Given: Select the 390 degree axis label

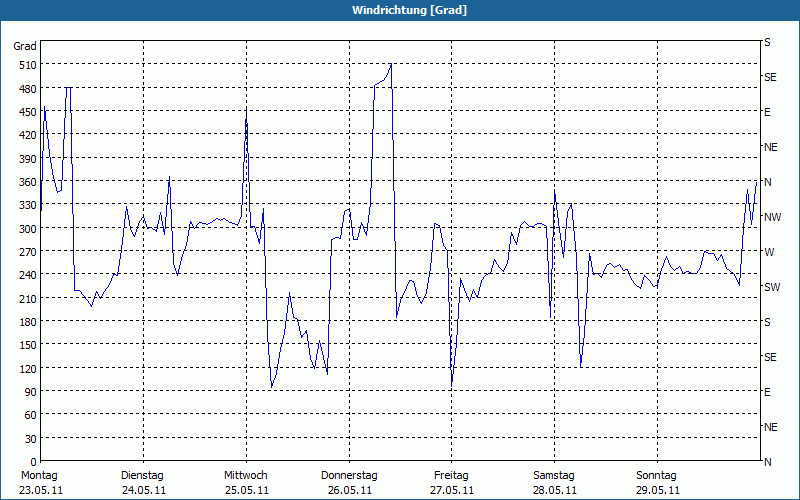Looking at the screenshot, I should [28, 159].
